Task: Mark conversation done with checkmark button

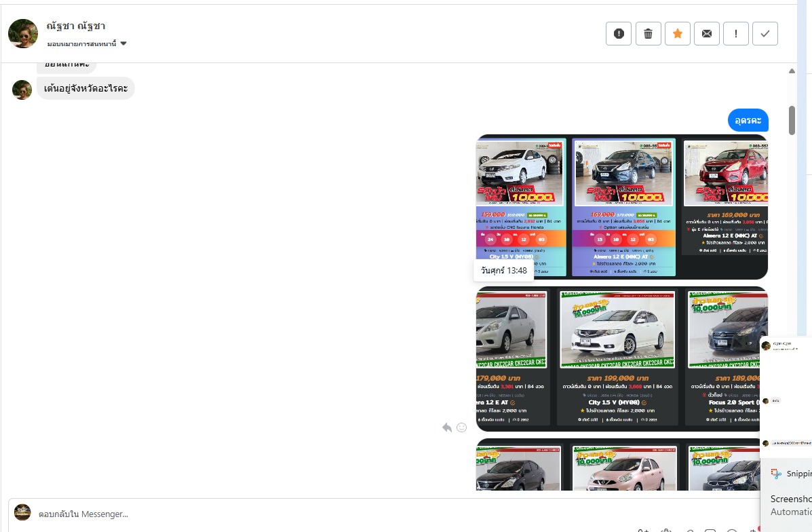Action: click(765, 34)
